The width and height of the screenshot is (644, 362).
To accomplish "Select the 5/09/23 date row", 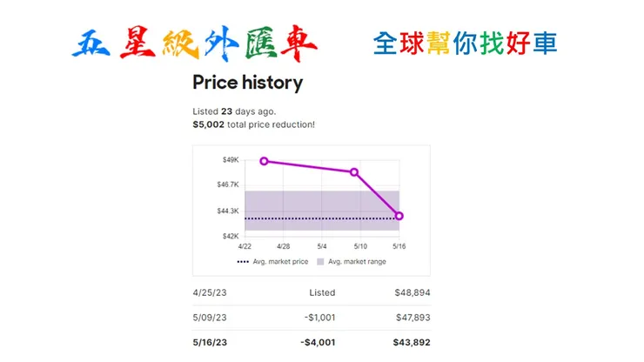I will 210,318.
